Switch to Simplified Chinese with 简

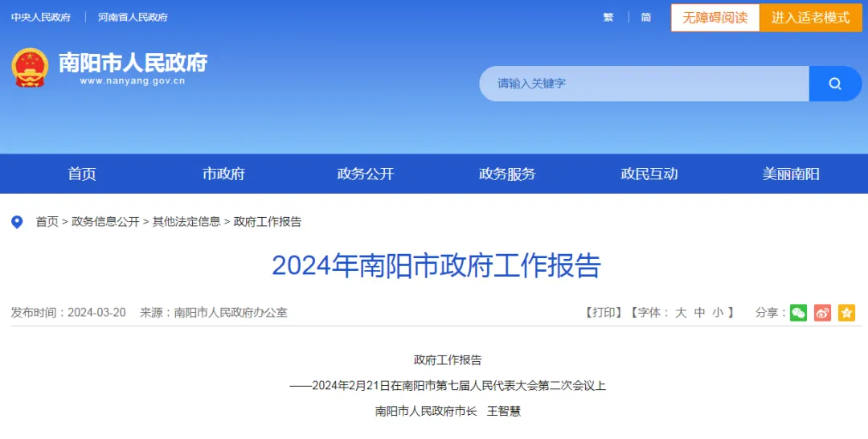pyautogui.click(x=646, y=17)
